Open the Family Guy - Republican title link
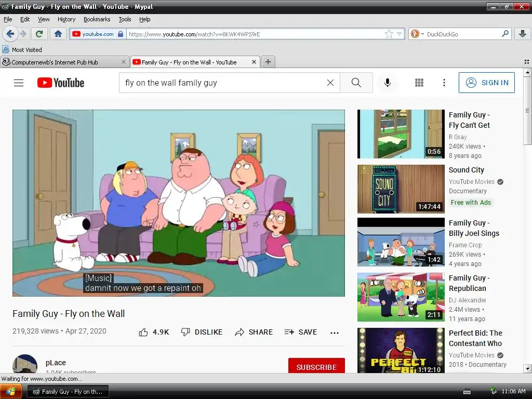 pos(469,283)
